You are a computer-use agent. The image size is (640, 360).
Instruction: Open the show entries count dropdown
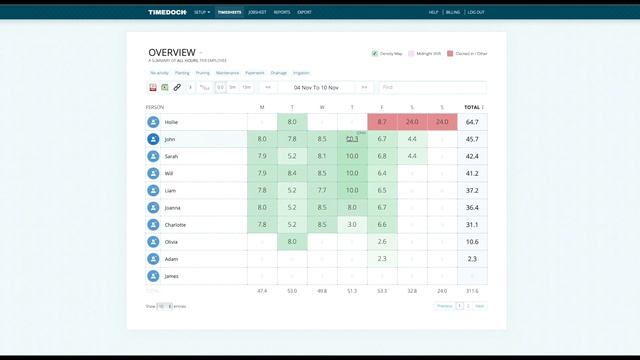point(164,306)
